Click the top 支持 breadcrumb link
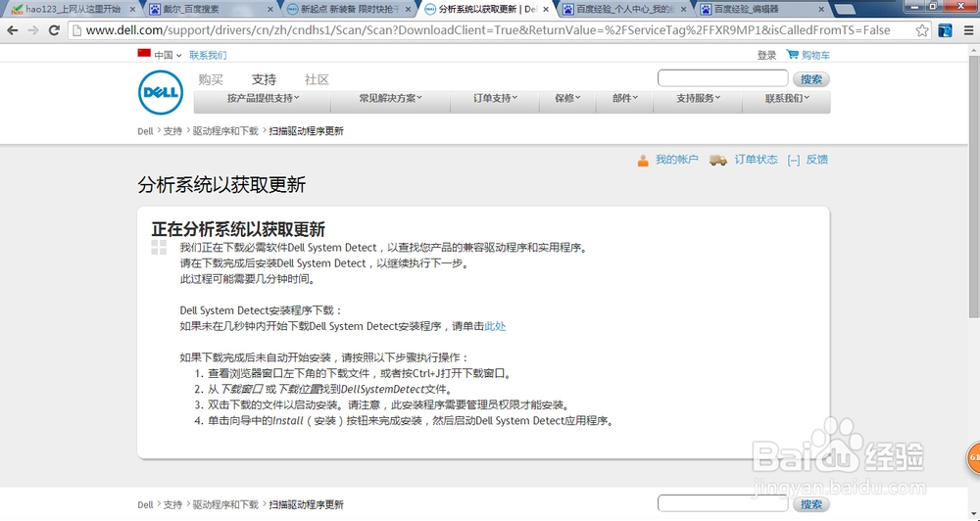Image resolution: width=980 pixels, height=521 pixels. (172, 131)
